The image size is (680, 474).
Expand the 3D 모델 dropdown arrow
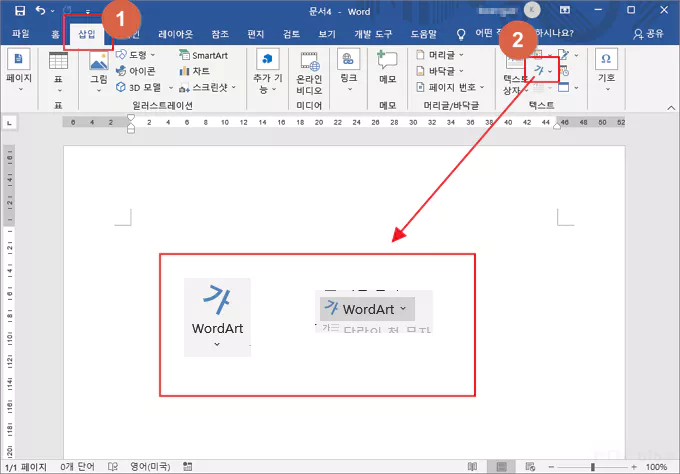[x=170, y=88]
